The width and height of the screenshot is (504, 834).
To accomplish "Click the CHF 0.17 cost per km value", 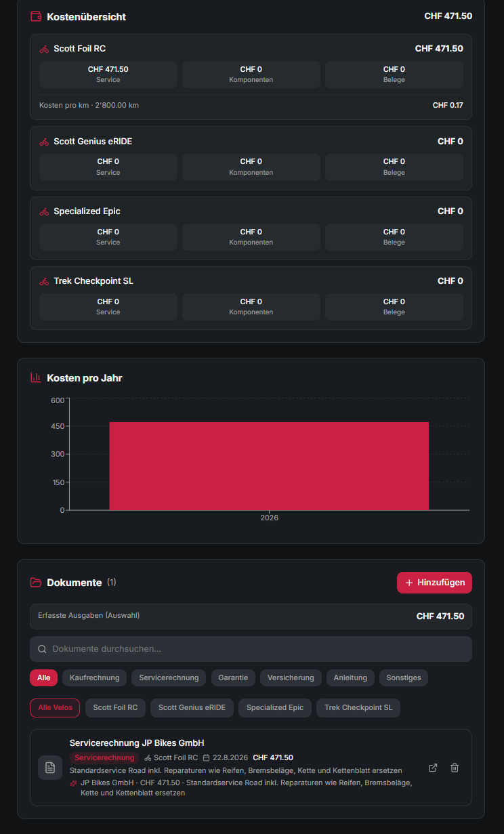I will (448, 105).
